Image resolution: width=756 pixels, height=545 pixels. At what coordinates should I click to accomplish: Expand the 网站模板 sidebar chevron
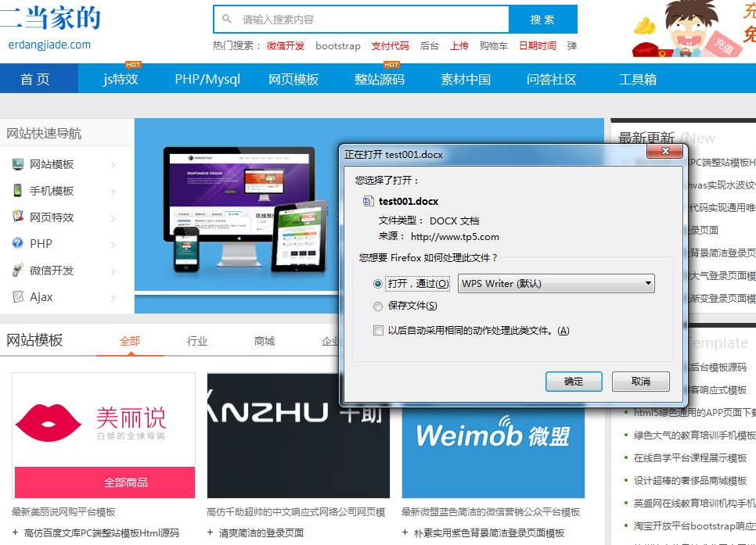pyautogui.click(x=113, y=165)
